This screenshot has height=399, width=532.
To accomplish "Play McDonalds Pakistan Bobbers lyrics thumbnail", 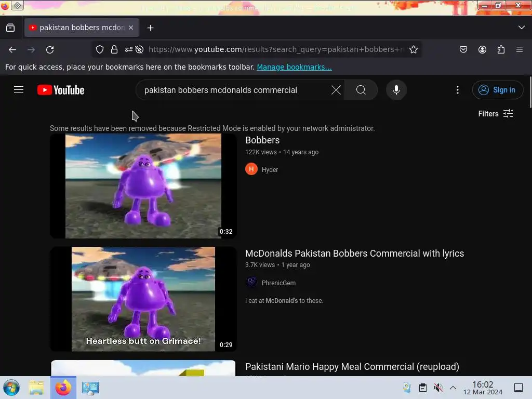I will (x=143, y=299).
